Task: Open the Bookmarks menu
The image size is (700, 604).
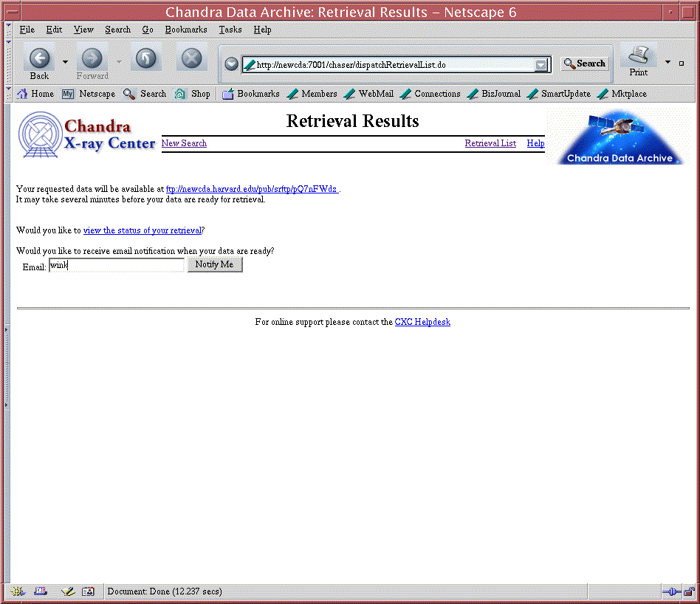Action: (186, 30)
